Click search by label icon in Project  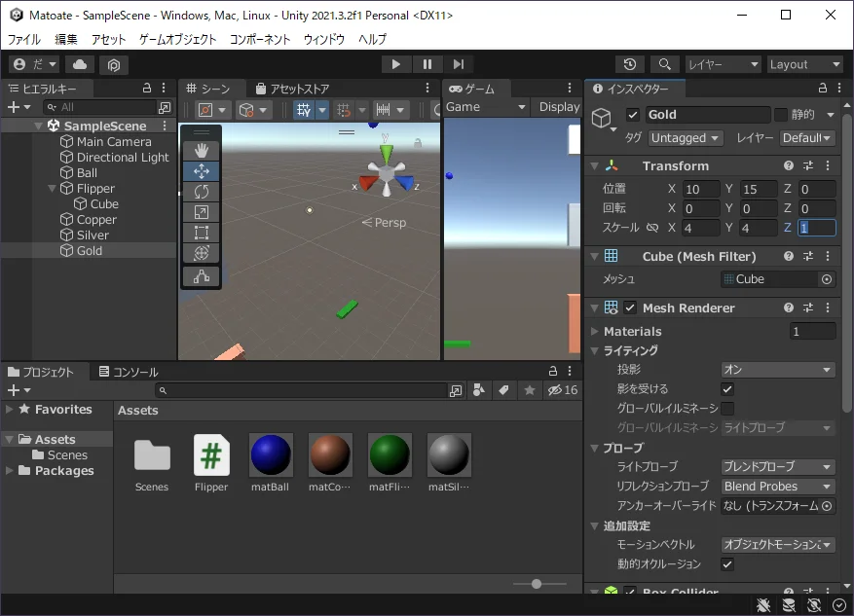pyautogui.click(x=503, y=389)
